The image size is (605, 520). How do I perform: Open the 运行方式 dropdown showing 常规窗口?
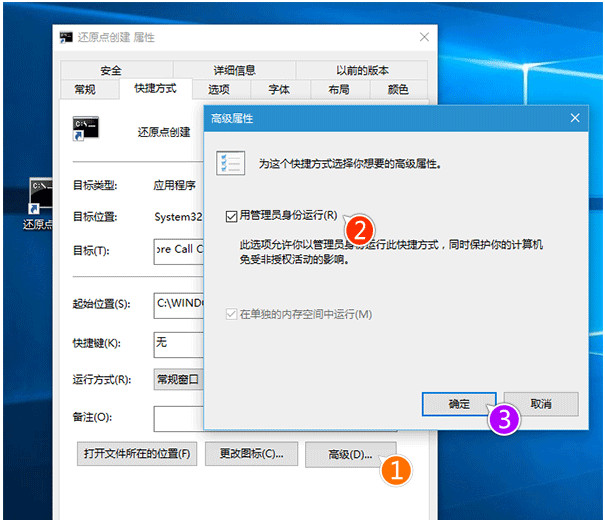pyautogui.click(x=178, y=379)
